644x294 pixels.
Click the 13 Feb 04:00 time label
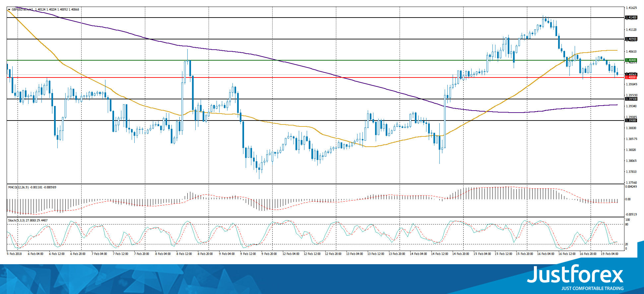coord(354,254)
